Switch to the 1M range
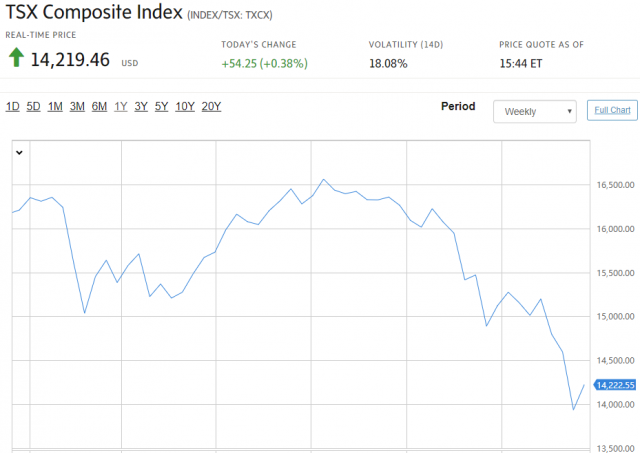Screen dimensions: 640x453 point(55,107)
